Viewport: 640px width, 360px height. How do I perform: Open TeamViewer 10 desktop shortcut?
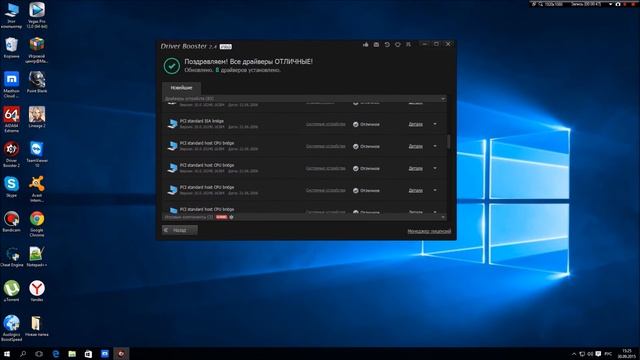(x=37, y=154)
